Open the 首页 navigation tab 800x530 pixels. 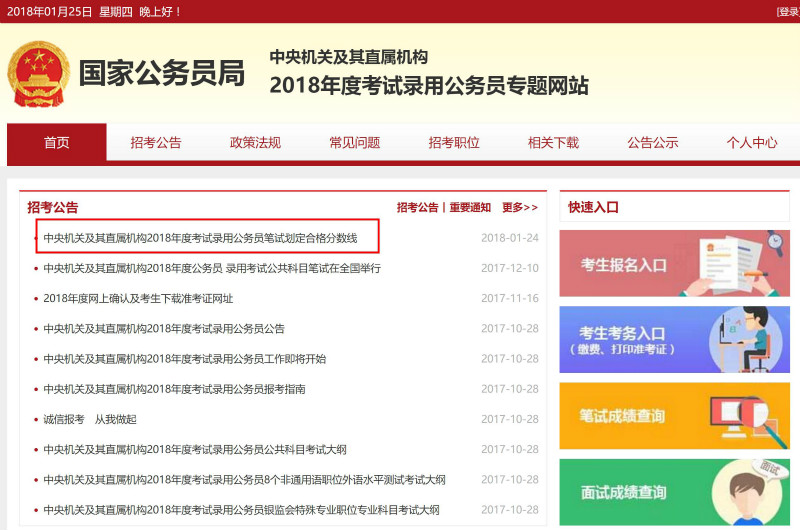coord(57,142)
